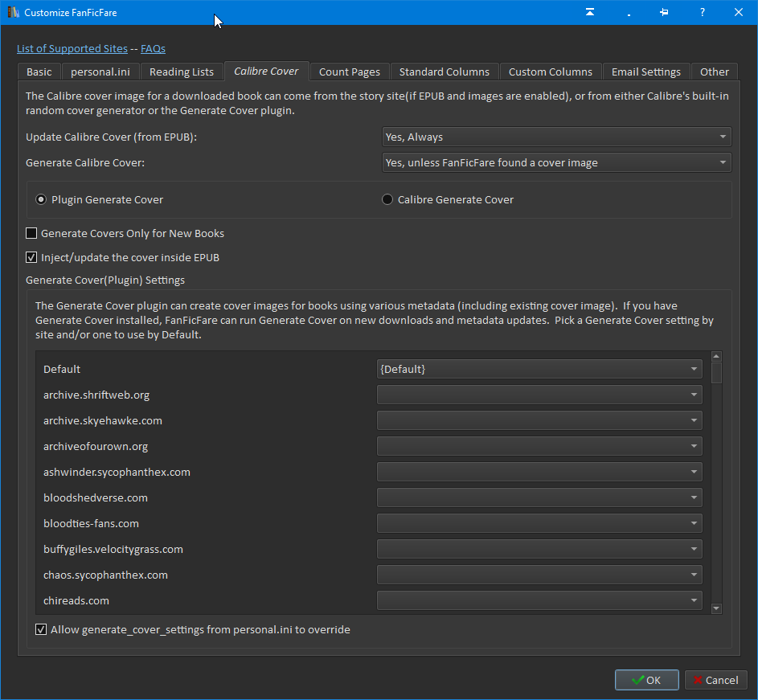Open Update Calibre Cover (from EPUB) dropdown
Screen dimensions: 758x700
pos(556,137)
